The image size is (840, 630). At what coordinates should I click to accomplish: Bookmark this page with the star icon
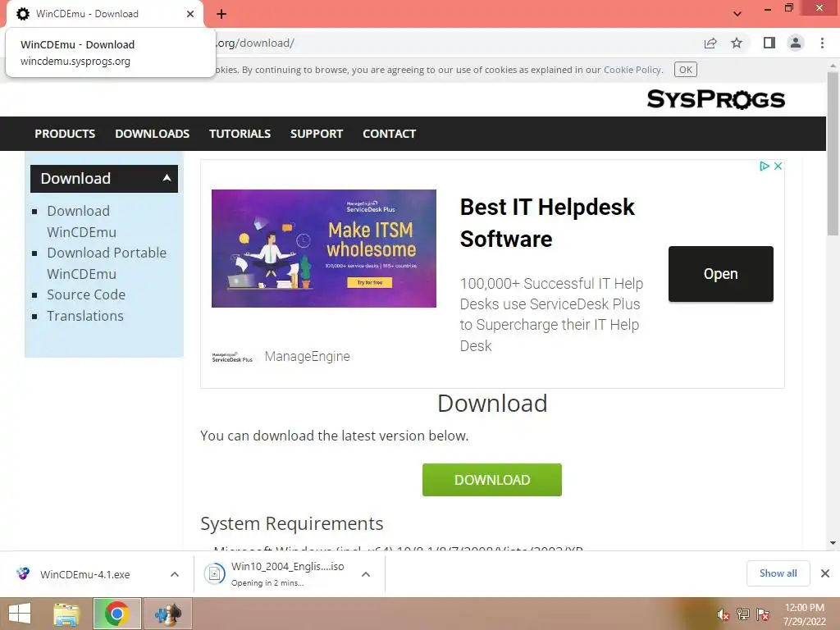(x=737, y=43)
